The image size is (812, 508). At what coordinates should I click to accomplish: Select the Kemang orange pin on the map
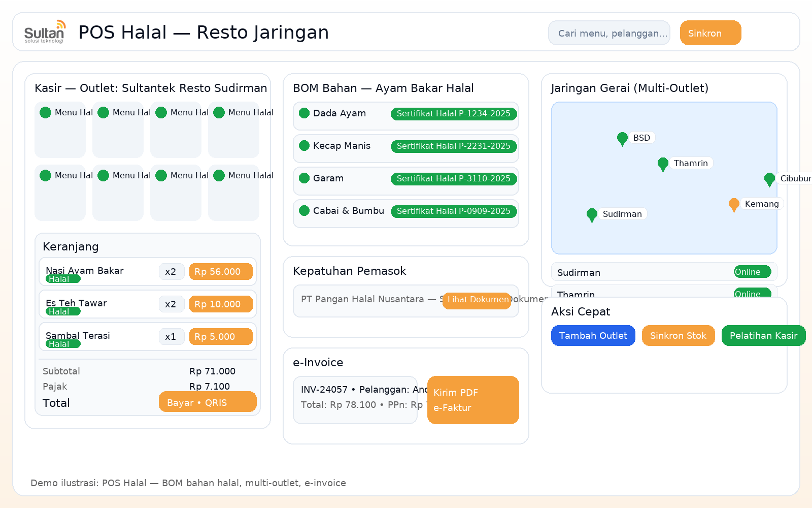point(733,203)
